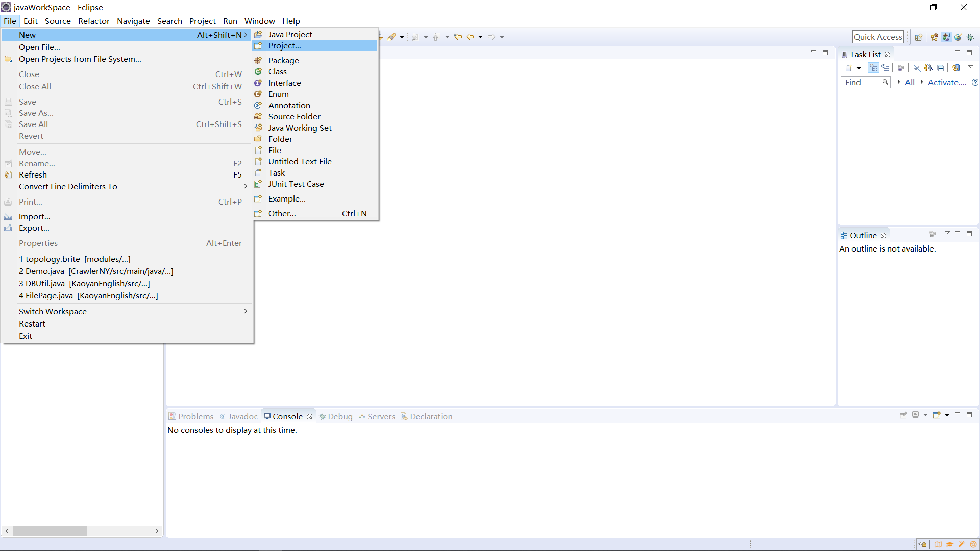Click Open Console icon in Console toolbar
The width and height of the screenshot is (980, 551).
[x=937, y=415]
